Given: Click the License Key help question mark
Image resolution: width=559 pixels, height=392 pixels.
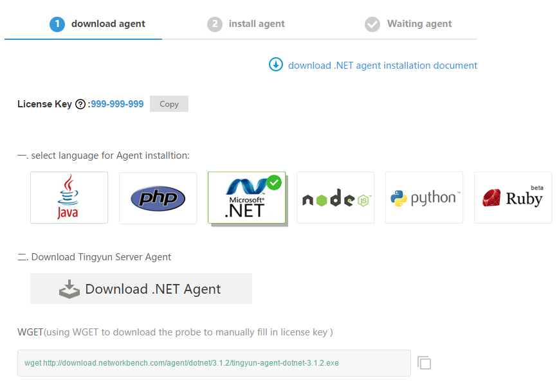Looking at the screenshot, I should pyautogui.click(x=80, y=104).
